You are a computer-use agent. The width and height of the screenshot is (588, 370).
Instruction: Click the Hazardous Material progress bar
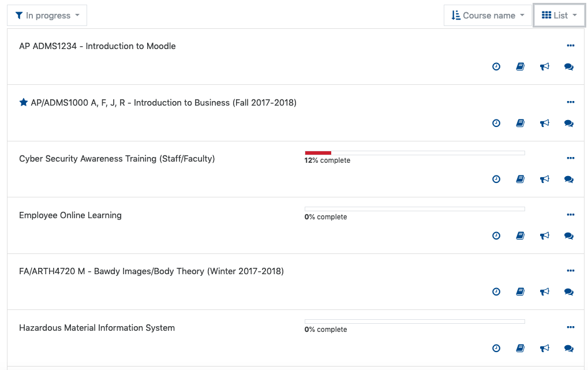click(x=415, y=322)
